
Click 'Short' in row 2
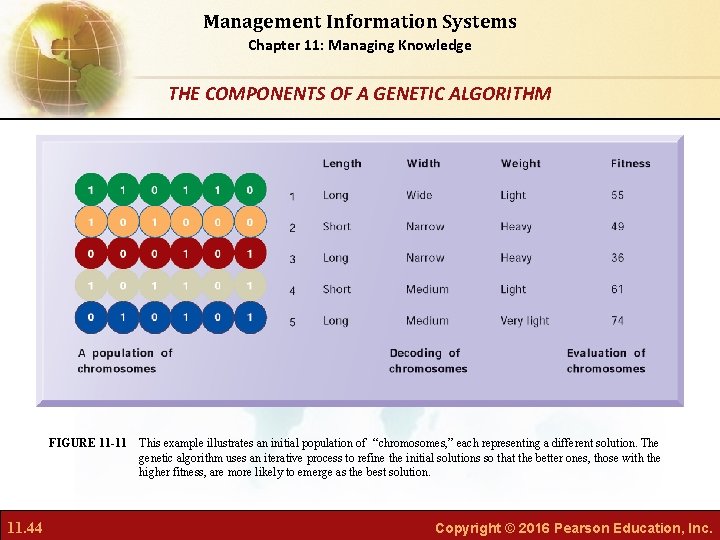tap(337, 226)
